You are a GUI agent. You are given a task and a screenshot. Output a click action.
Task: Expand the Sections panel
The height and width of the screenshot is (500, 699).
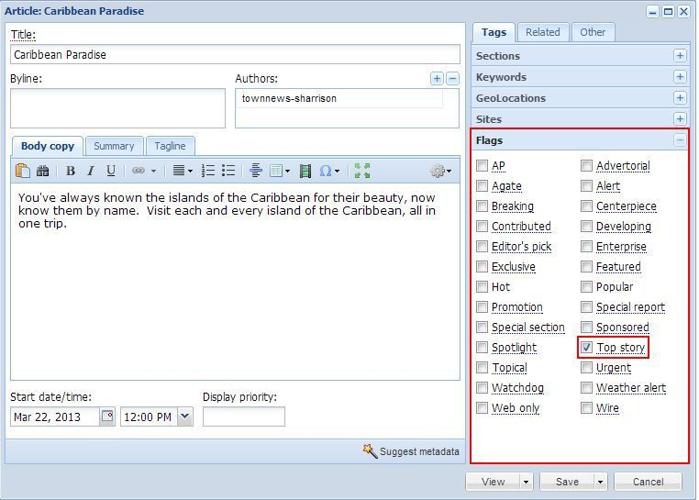tap(680, 56)
